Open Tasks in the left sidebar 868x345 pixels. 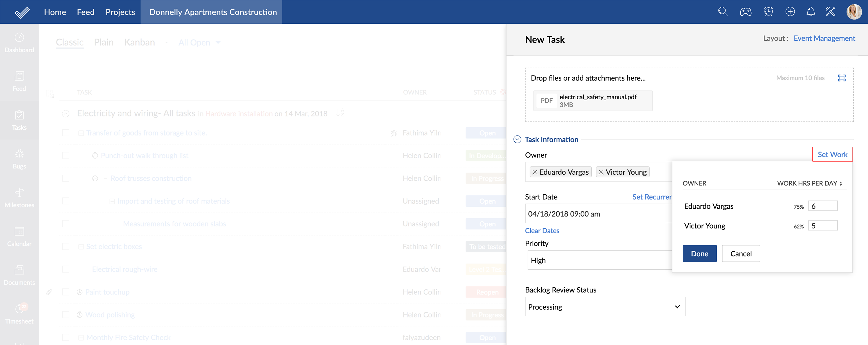(19, 120)
